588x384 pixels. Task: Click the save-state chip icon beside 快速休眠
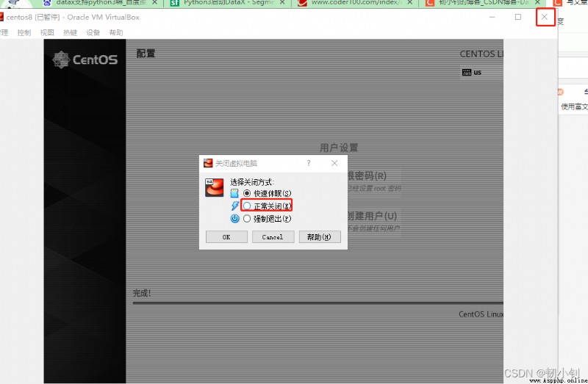pos(234,193)
